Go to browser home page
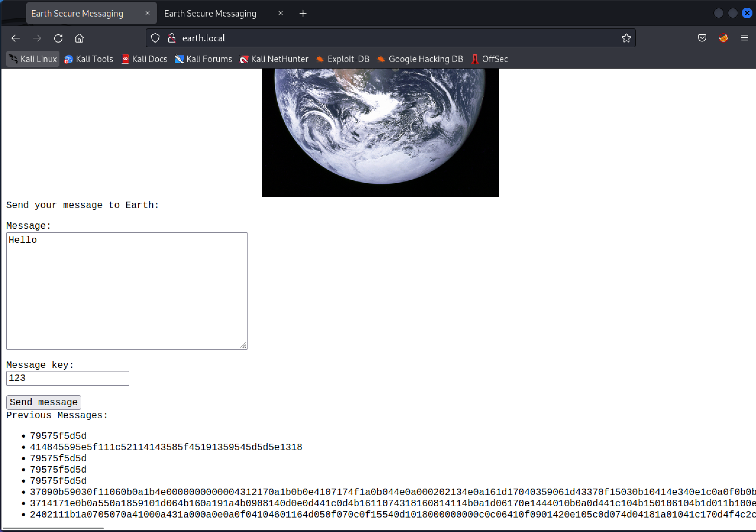This screenshot has width=756, height=532. click(x=79, y=38)
